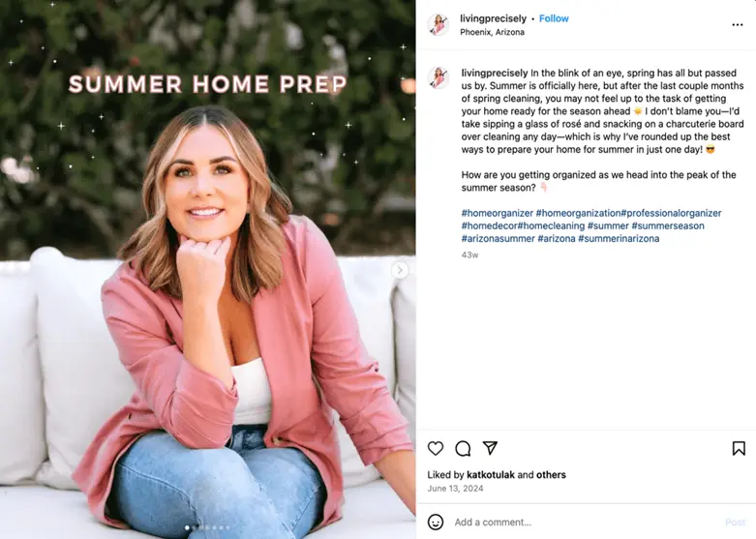756x539 pixels.
Task: Open #professionalorganizer hashtag
Action: (671, 213)
